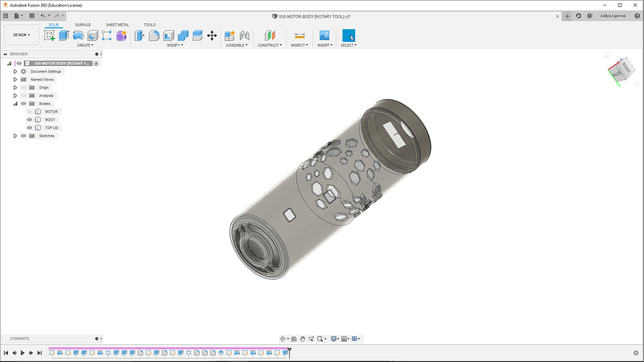Click the Pan hand tool in navigation bar

point(303,339)
